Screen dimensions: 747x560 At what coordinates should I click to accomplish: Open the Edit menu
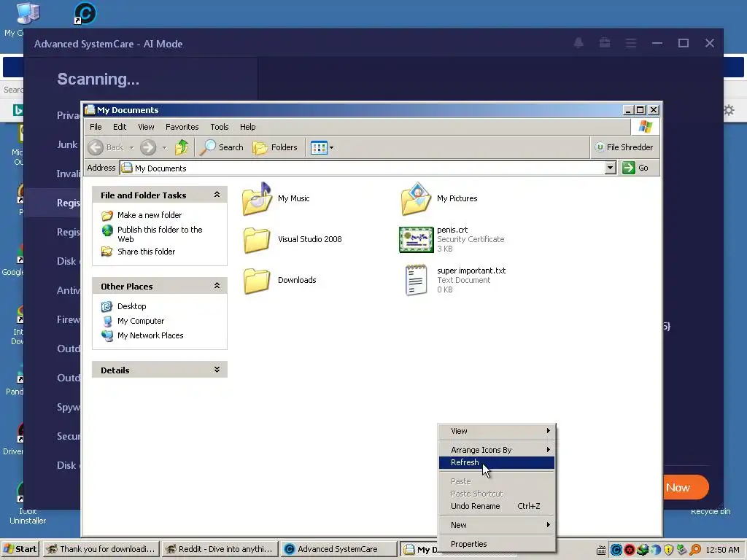coord(120,127)
